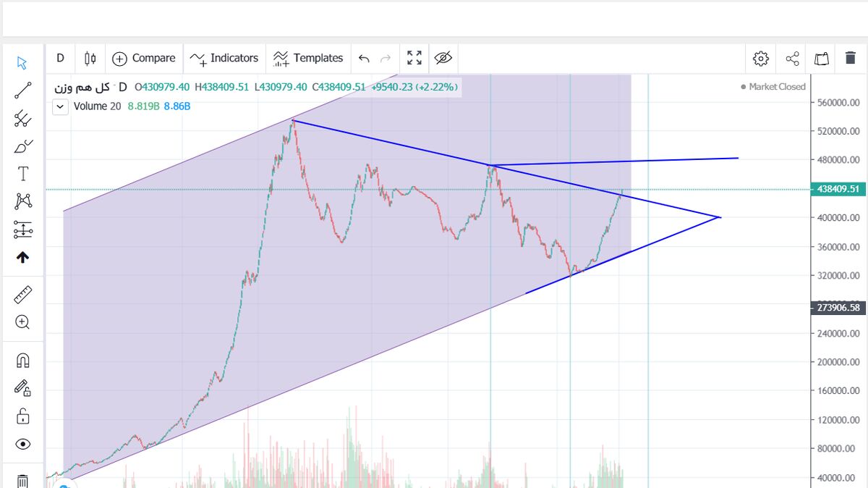Select the Text annotation tool

coord(22,174)
